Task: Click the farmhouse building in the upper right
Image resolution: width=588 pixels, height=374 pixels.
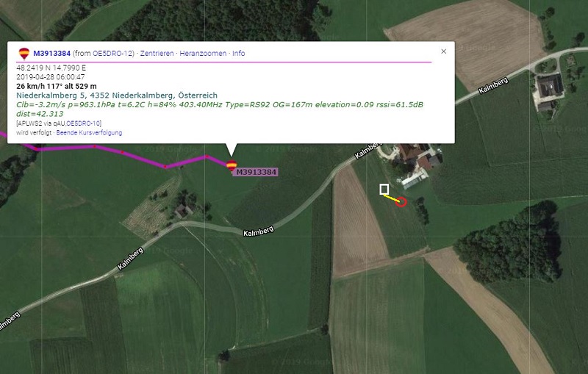Action: tap(549, 86)
